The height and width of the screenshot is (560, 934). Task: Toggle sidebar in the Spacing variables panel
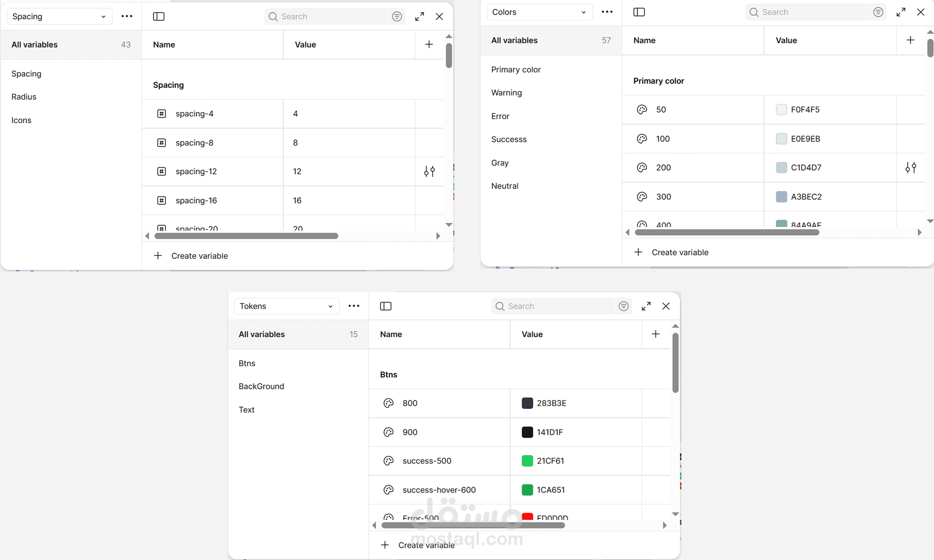(159, 17)
